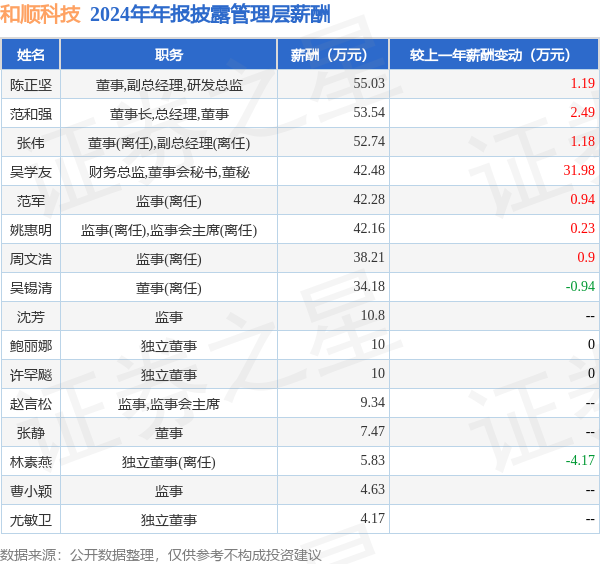
Task: Click the salary value 42.16
Action: click(x=369, y=228)
